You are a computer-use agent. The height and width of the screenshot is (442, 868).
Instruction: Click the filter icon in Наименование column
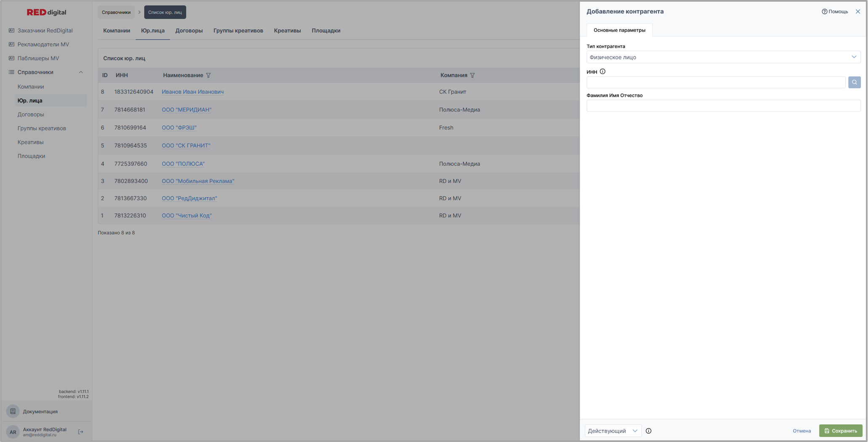[x=208, y=75]
